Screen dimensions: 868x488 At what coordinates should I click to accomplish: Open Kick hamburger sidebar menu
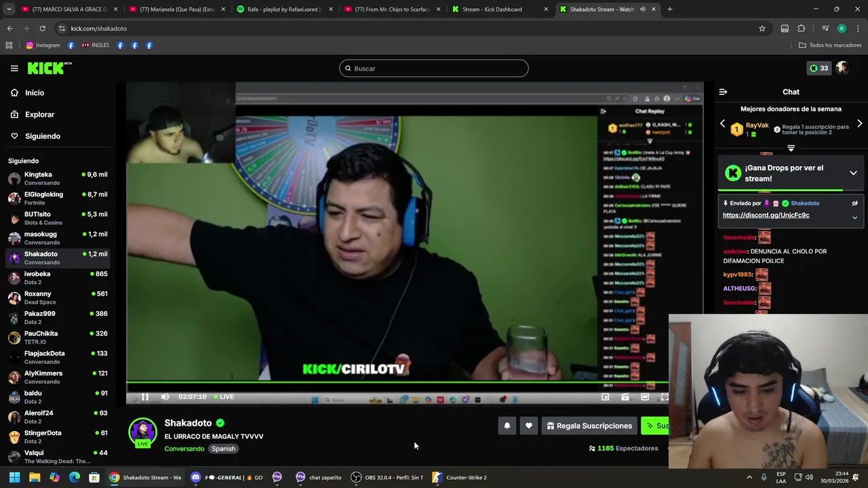(x=14, y=68)
